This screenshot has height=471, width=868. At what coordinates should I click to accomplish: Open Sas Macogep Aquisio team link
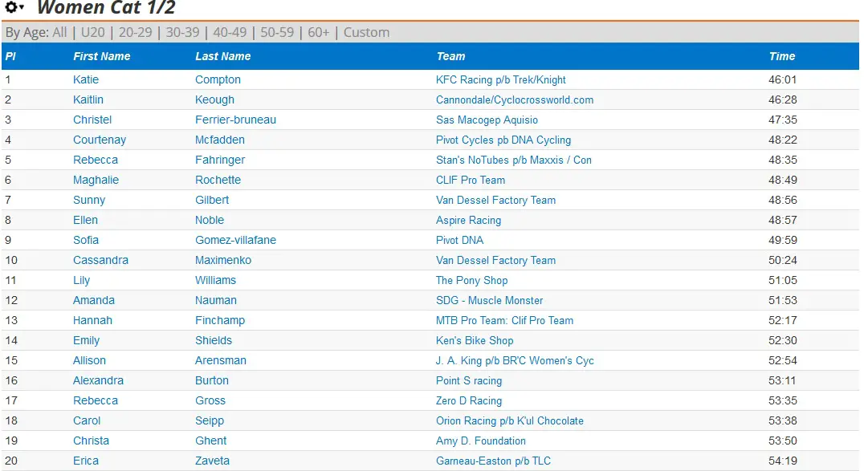(487, 120)
